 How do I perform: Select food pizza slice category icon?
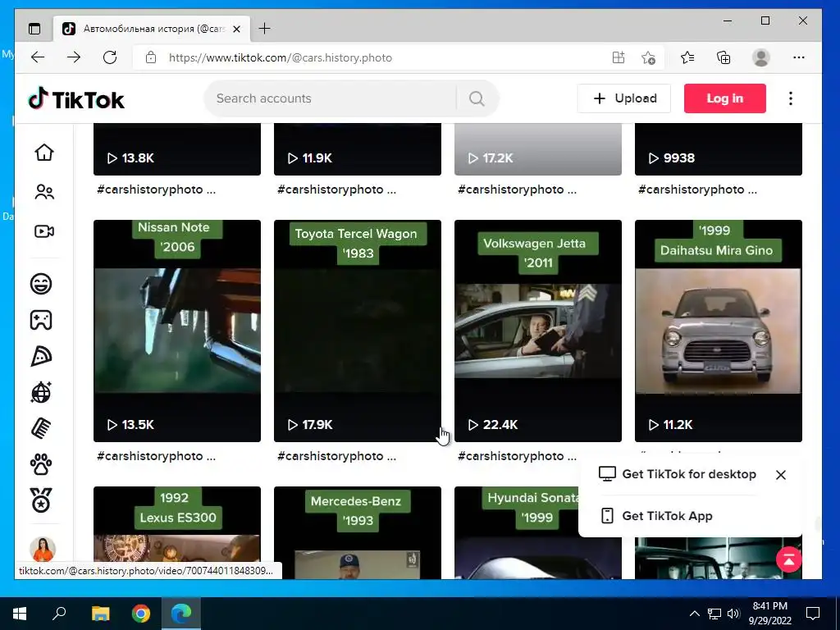point(41,356)
